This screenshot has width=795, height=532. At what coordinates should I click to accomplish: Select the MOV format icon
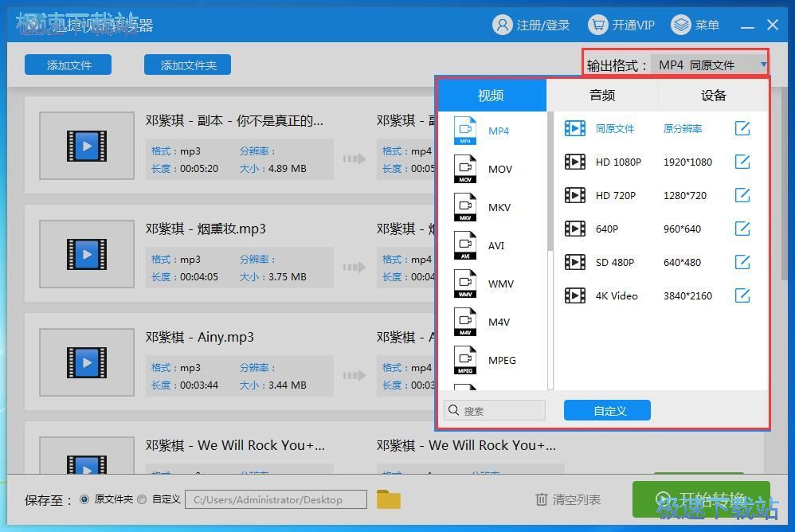[466, 169]
